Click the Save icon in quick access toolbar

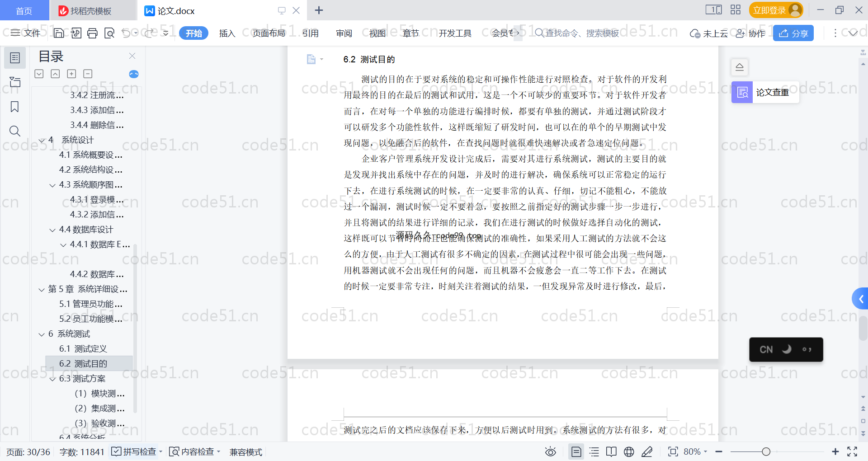[x=59, y=33]
